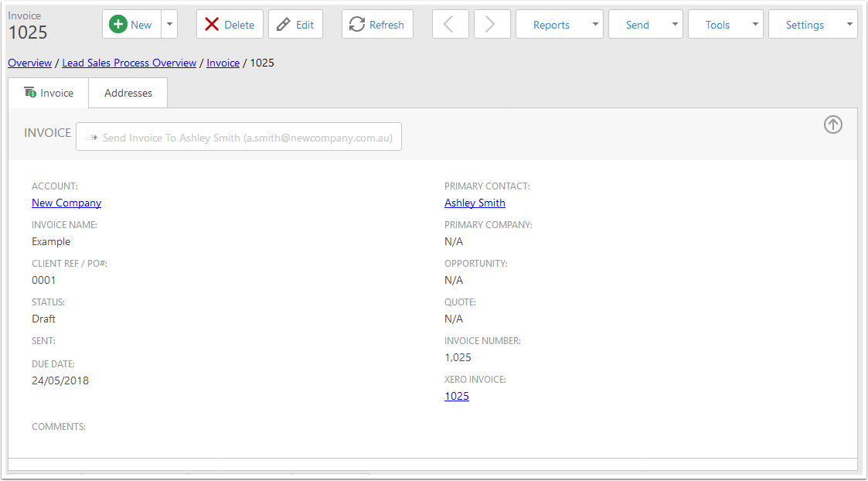Viewport: 868px width, 481px height.
Task: Go to the Invoice breadcrumb link
Action: coord(223,63)
